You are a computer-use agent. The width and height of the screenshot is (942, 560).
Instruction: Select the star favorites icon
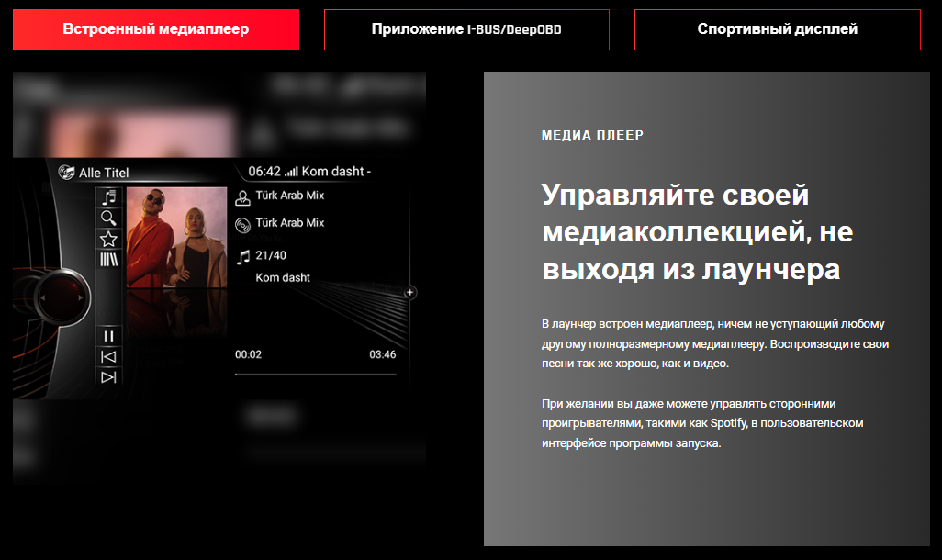click(x=108, y=239)
